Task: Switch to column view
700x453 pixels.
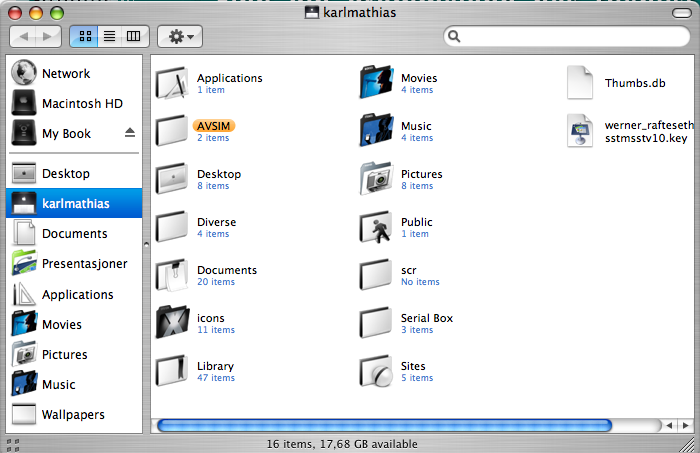Action: pos(134,36)
